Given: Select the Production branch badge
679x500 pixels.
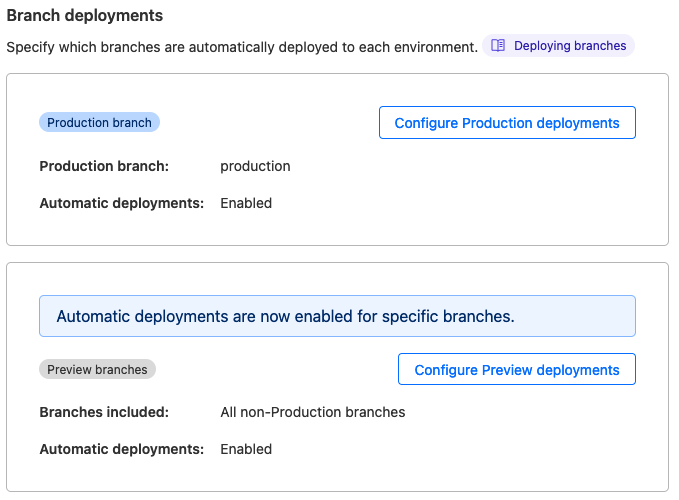Looking at the screenshot, I should point(99,123).
